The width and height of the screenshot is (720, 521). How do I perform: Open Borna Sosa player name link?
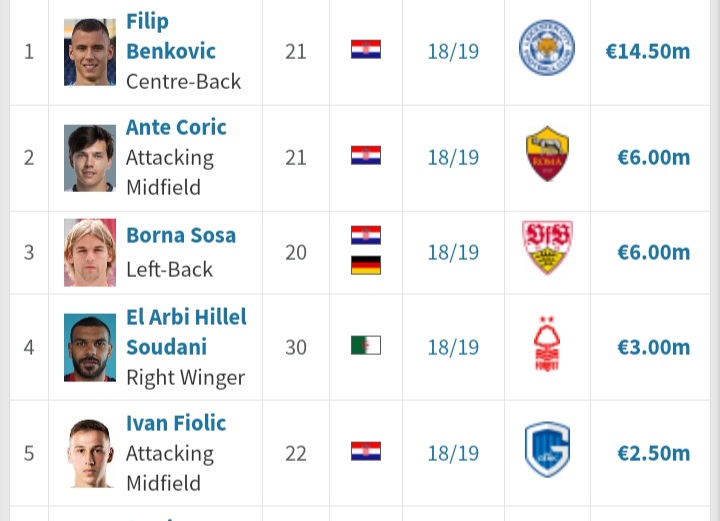coord(181,235)
